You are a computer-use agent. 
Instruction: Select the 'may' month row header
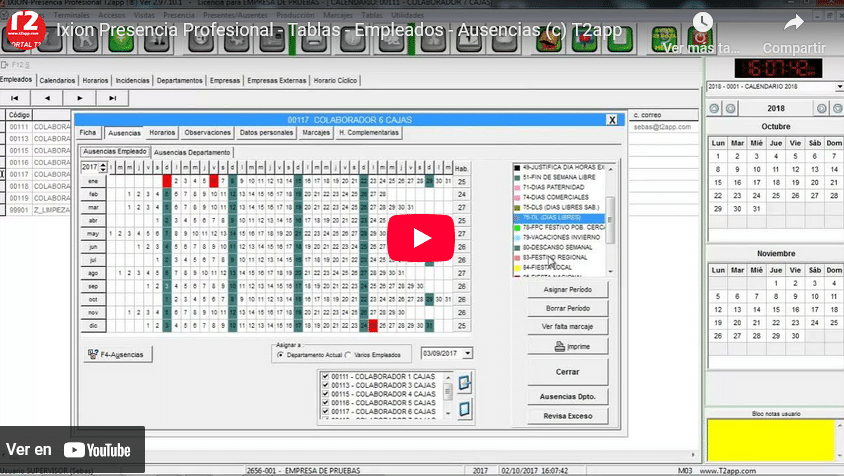[x=93, y=234]
